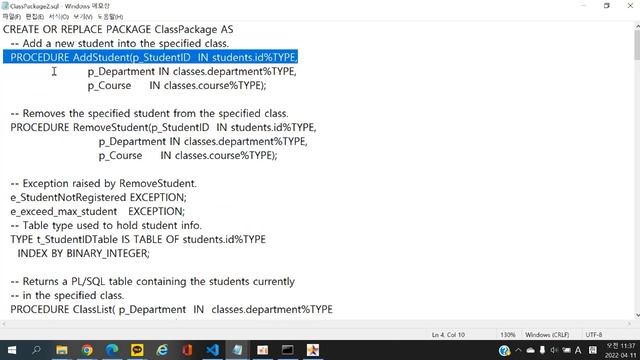
Task: Click the 'Ln 4, Col 10' status entry
Action: pos(448,335)
